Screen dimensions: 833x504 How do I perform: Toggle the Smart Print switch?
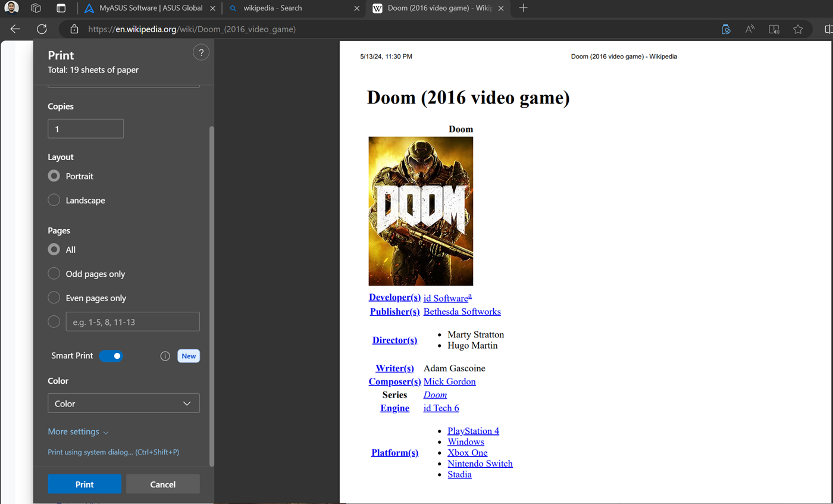click(111, 356)
